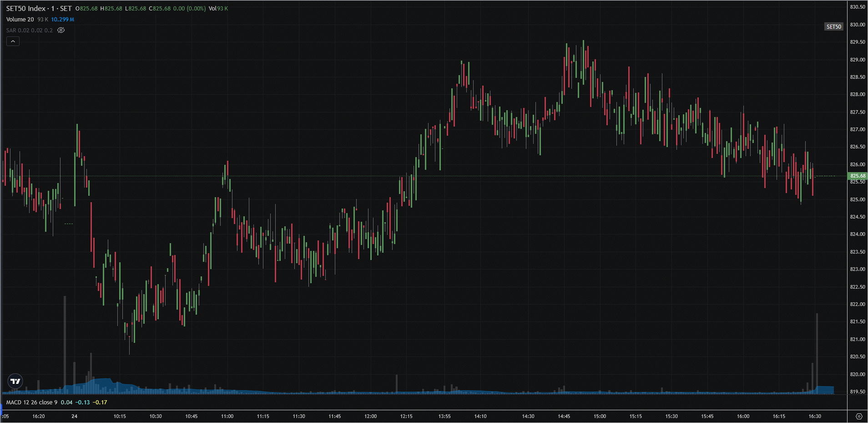Open chart settings hexagon gear icon
Viewport: 868px width, 423px height.
click(858, 416)
